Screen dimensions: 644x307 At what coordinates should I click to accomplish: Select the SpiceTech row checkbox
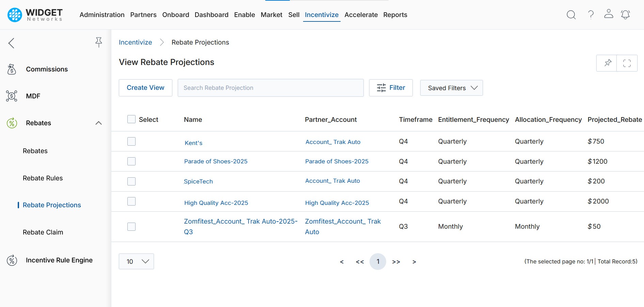pyautogui.click(x=131, y=181)
